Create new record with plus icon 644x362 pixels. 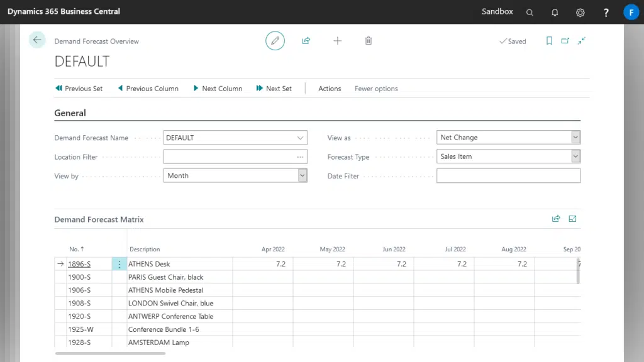pyautogui.click(x=337, y=41)
